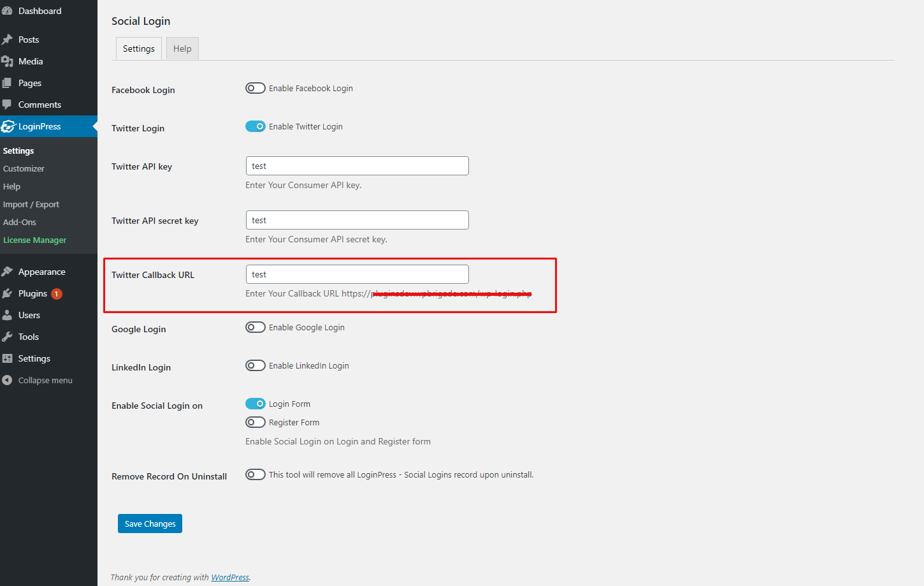Turn off the Login Form toggle
This screenshot has width=924, height=586.
coord(256,404)
